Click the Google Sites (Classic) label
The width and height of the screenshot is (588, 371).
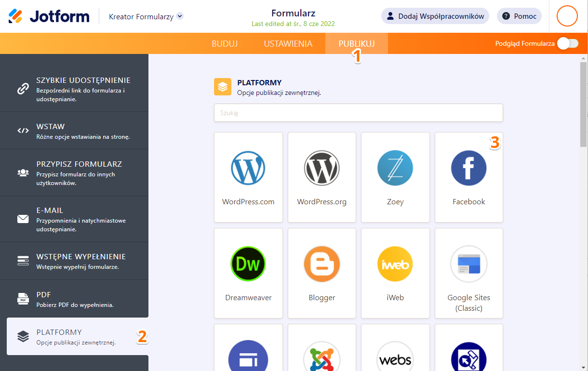[x=469, y=303]
